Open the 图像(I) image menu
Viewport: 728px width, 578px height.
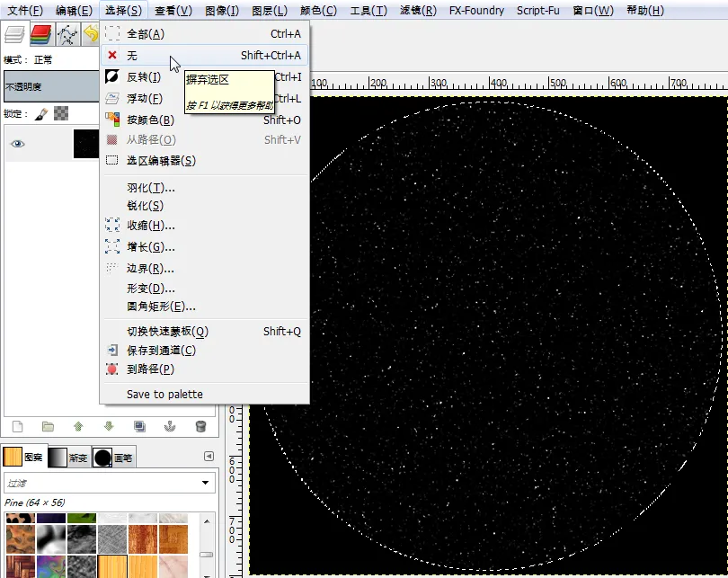[x=222, y=10]
